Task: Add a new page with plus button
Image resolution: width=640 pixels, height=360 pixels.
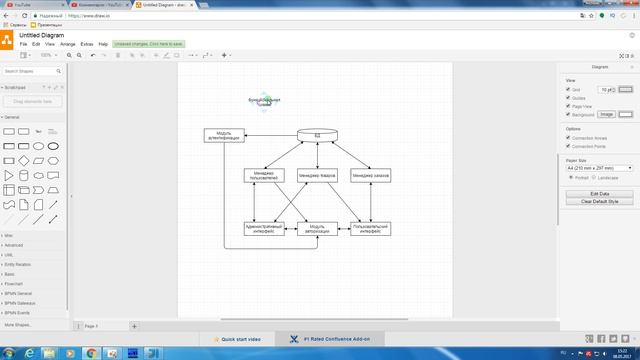Action: tap(134, 326)
